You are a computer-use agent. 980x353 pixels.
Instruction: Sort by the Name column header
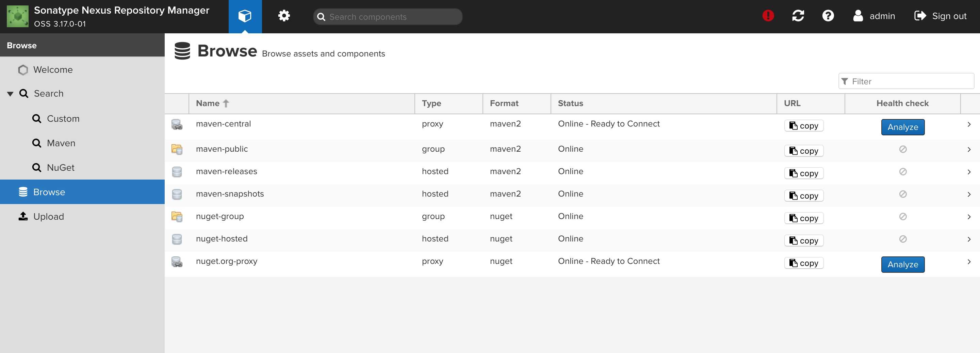point(302,103)
